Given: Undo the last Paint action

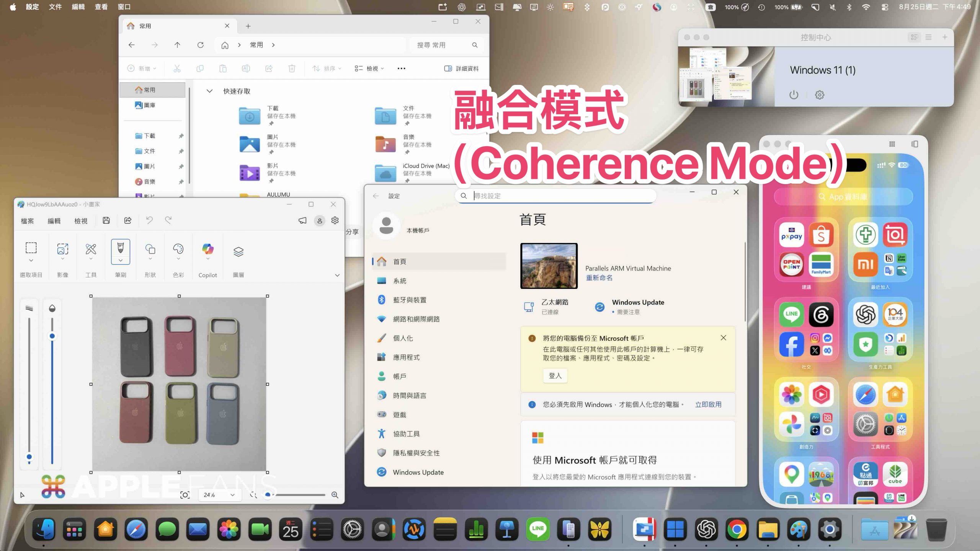Looking at the screenshot, I should (149, 220).
